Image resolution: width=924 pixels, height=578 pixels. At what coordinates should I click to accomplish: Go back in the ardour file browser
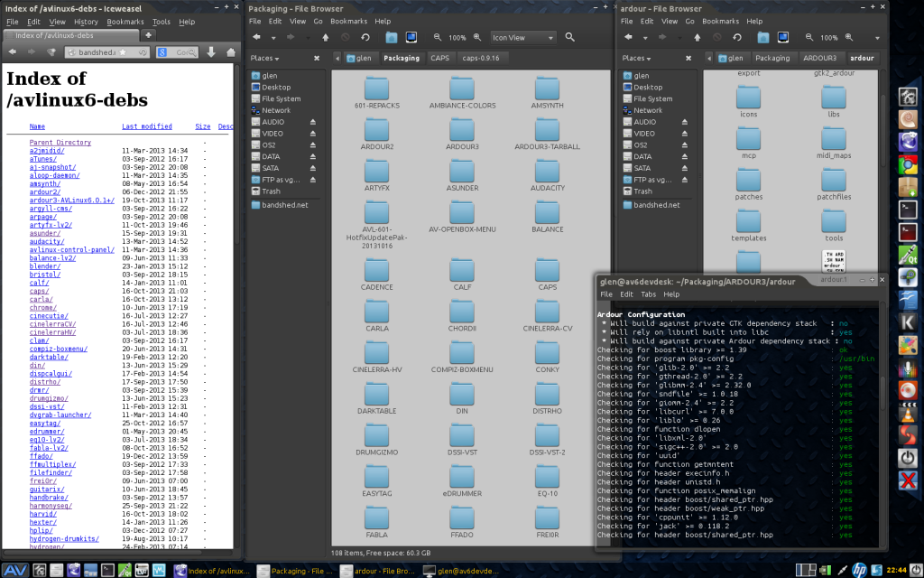pyautogui.click(x=628, y=37)
